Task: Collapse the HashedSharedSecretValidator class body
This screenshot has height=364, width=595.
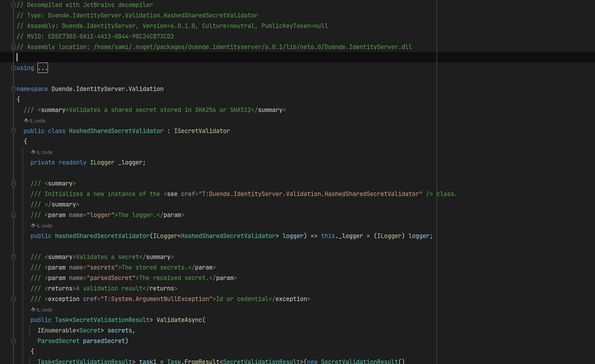Action: 13,131
